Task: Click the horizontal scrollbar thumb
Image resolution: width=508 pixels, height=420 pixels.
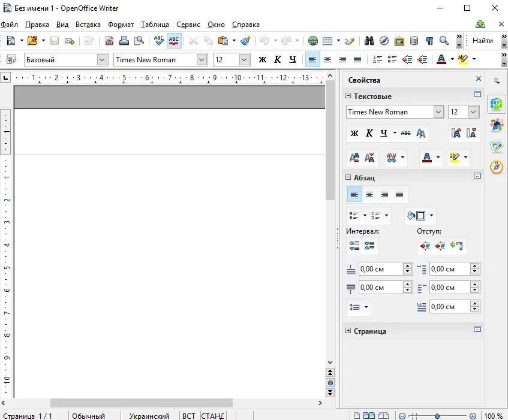Action: (142, 403)
